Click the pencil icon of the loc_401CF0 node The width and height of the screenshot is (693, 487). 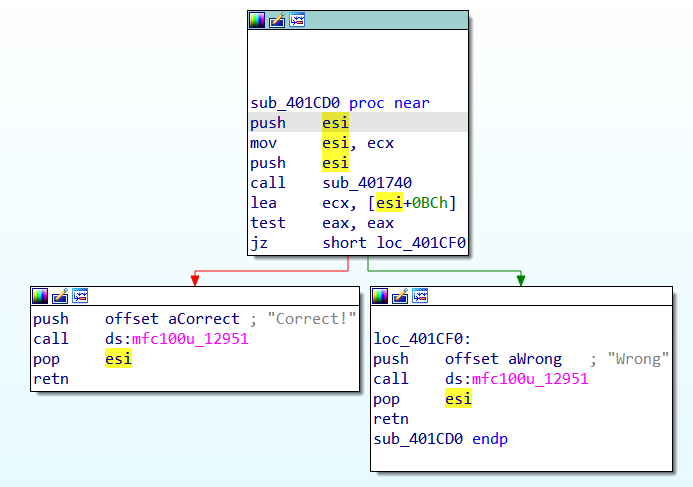point(400,296)
